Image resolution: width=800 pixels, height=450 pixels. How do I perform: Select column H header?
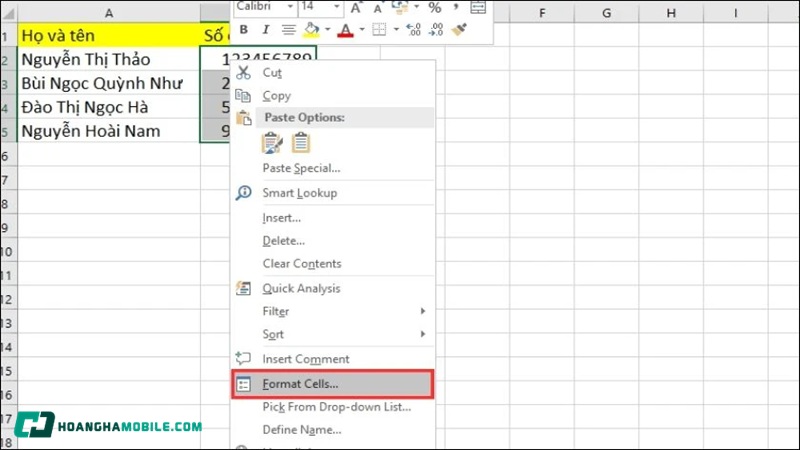(x=671, y=13)
